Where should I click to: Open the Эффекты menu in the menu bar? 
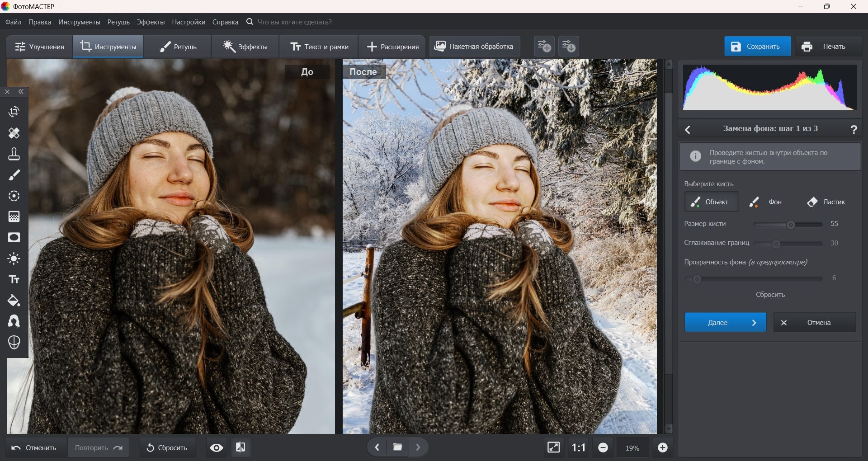pos(151,22)
